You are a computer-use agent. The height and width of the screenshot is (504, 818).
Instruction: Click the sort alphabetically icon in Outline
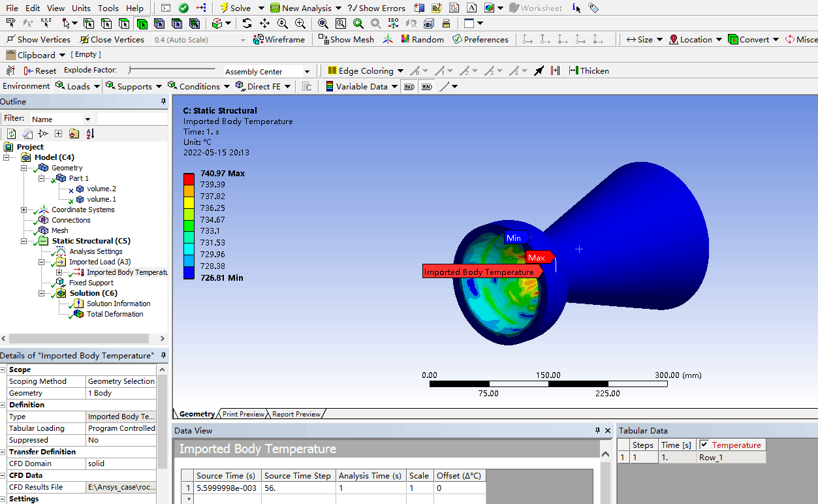point(90,133)
